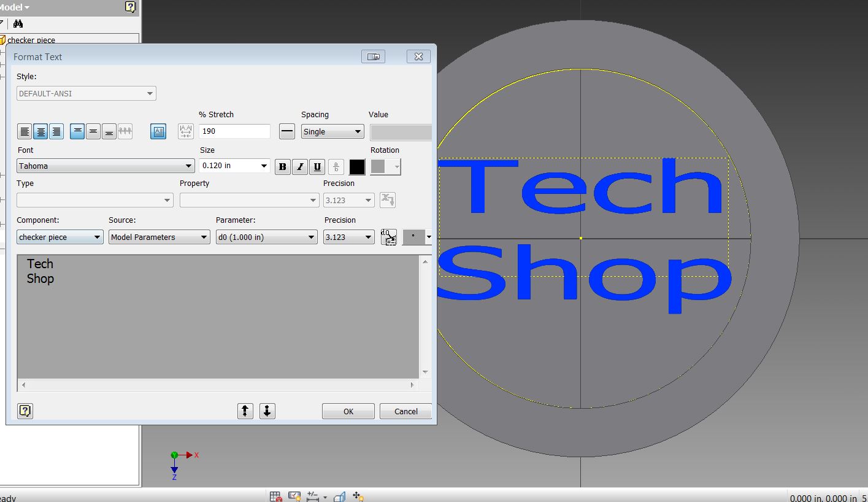The height and width of the screenshot is (502, 868).
Task: Toggle the degrees of freedom status icon
Action: (x=359, y=496)
